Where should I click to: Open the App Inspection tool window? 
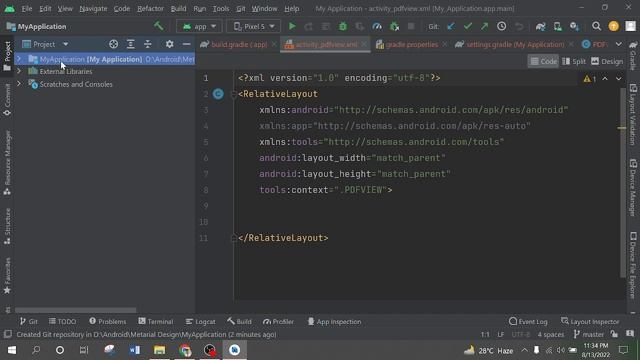pyautogui.click(x=334, y=322)
